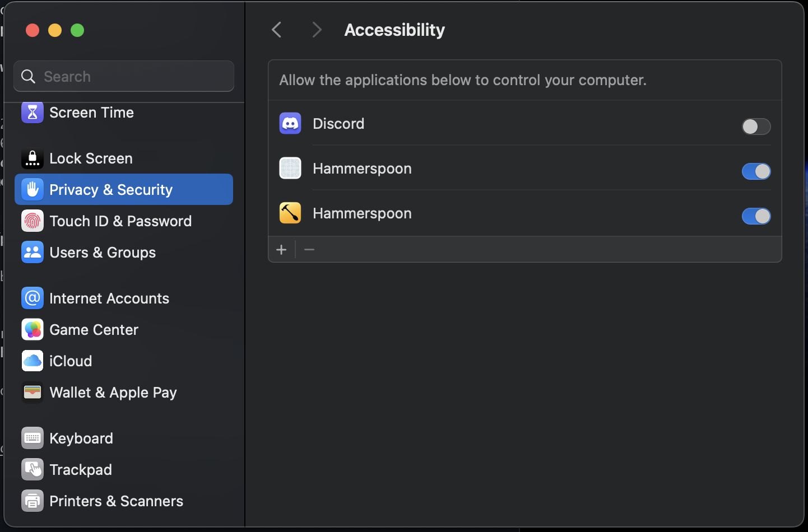
Task: Disable the first Hammerspoon toggle
Action: click(756, 171)
